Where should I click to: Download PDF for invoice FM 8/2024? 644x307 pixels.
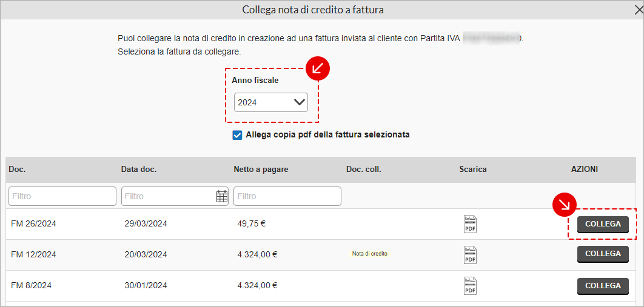471,286
